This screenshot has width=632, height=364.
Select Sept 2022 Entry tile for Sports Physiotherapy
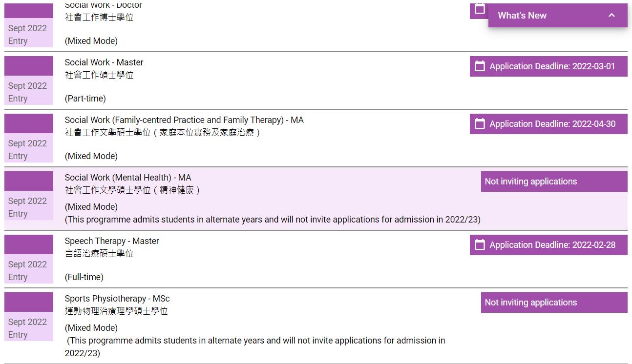[28, 328]
